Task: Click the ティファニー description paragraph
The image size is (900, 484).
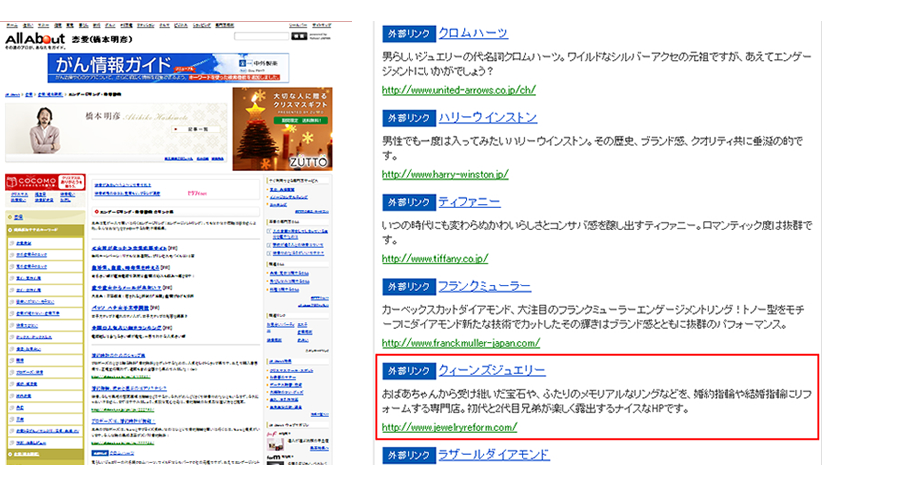Action: [x=597, y=233]
